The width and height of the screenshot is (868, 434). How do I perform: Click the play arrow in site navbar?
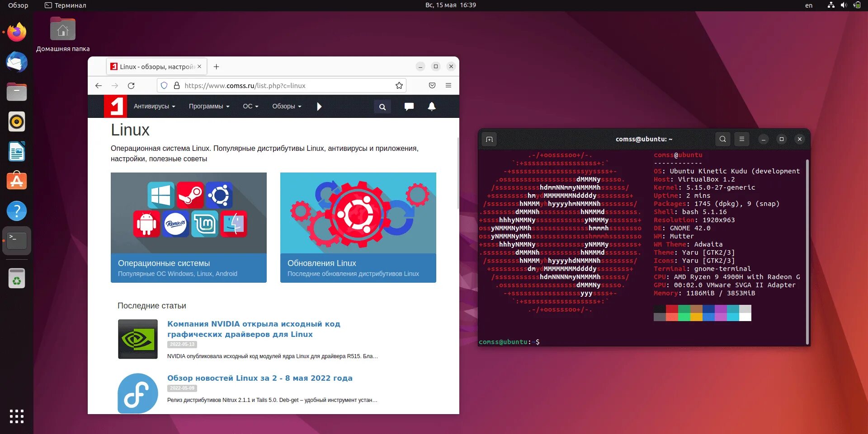coord(319,107)
